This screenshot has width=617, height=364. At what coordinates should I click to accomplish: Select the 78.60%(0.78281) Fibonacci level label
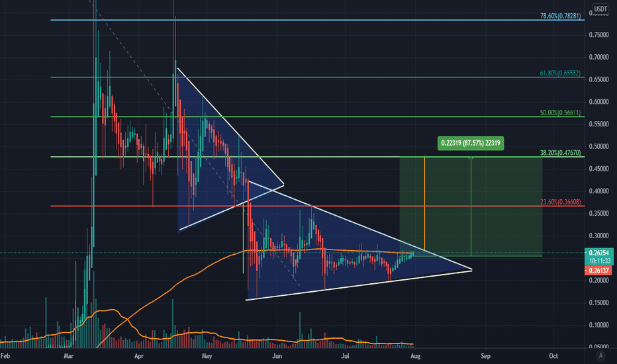pos(560,16)
